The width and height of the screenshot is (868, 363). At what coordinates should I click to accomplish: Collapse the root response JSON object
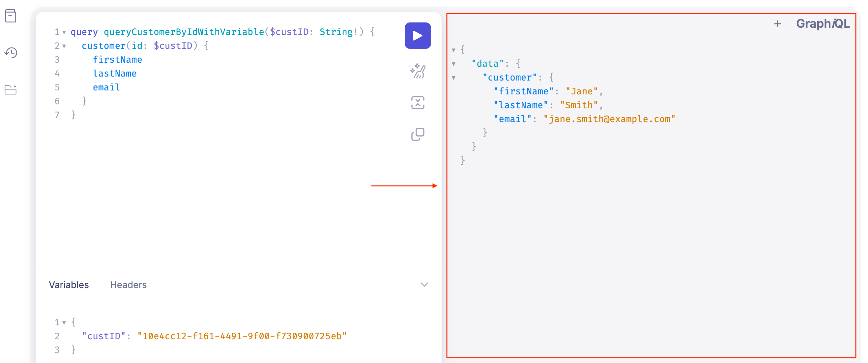453,50
